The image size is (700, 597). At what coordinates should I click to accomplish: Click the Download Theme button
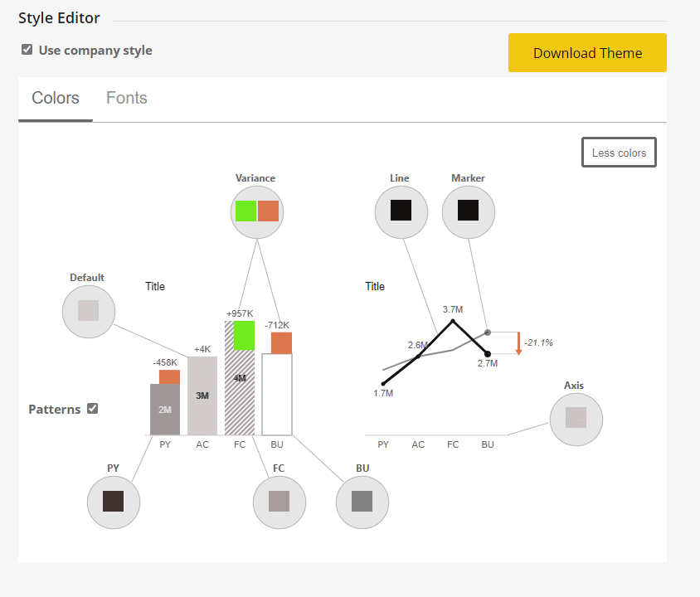[x=587, y=53]
